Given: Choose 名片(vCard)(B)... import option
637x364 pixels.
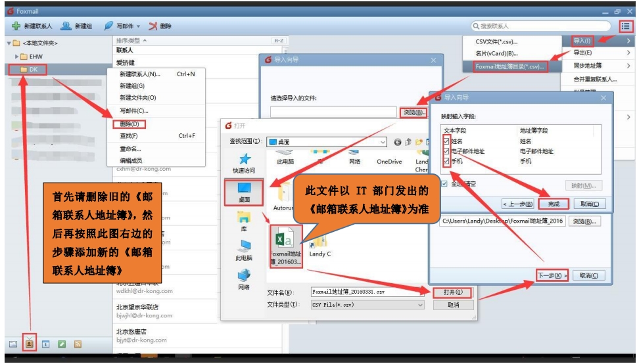Looking at the screenshot, I should (x=496, y=54).
